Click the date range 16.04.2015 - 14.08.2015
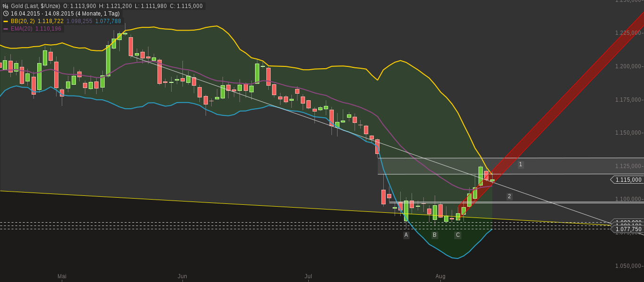 (42, 14)
